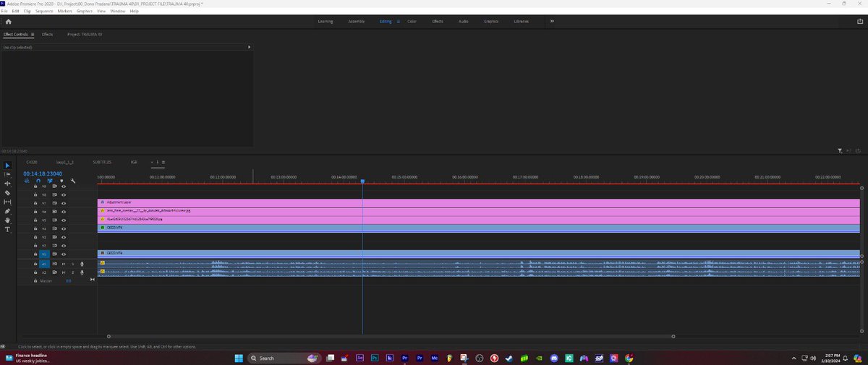The height and width of the screenshot is (365, 868).
Task: Click the filter icon below Effect Controls
Action: (840, 151)
